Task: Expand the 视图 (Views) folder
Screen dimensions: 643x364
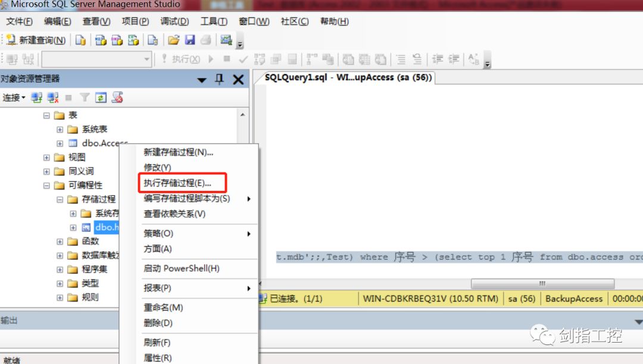Action: tap(46, 157)
